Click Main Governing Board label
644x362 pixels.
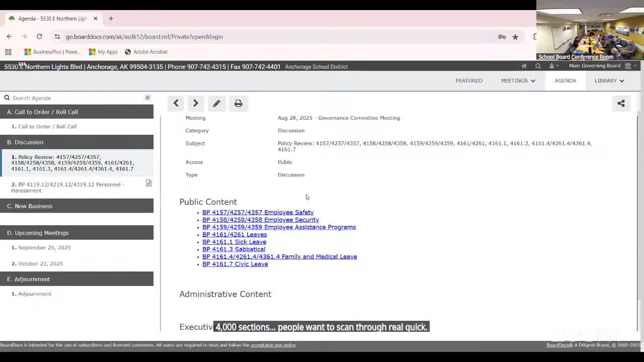(x=595, y=66)
